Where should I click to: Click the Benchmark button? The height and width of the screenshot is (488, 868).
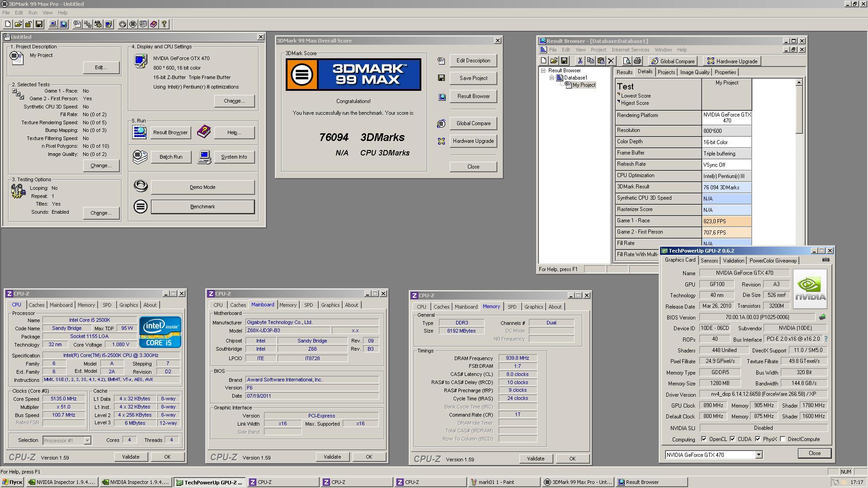(203, 206)
